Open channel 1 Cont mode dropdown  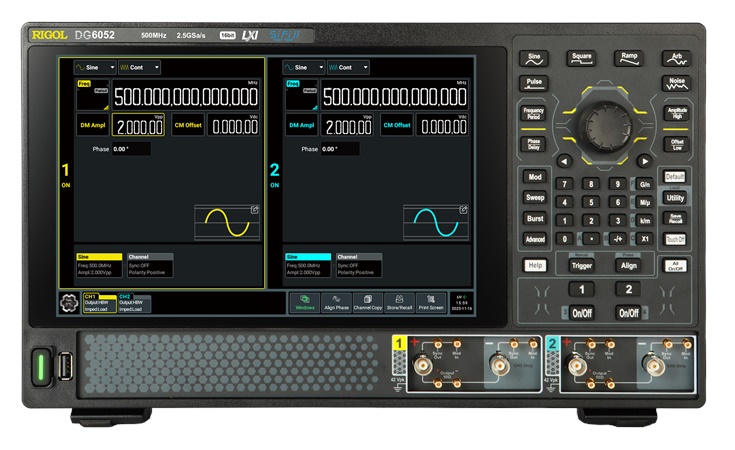coord(139,68)
